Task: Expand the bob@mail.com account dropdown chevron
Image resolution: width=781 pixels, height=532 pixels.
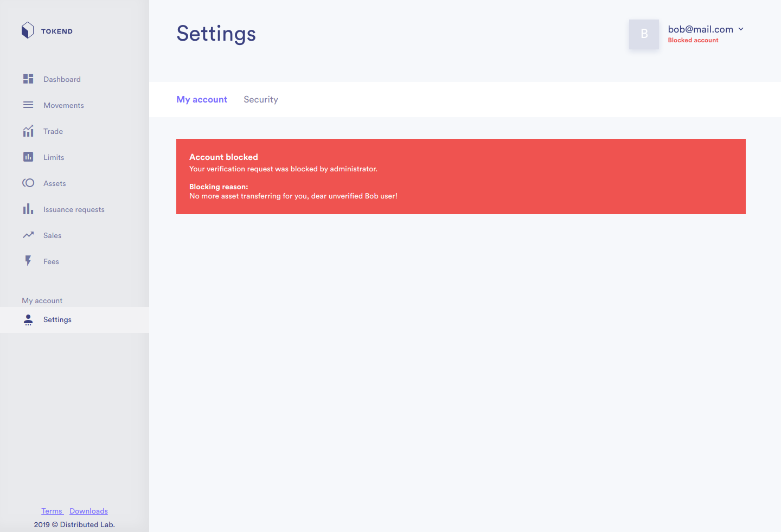Action: coord(741,29)
